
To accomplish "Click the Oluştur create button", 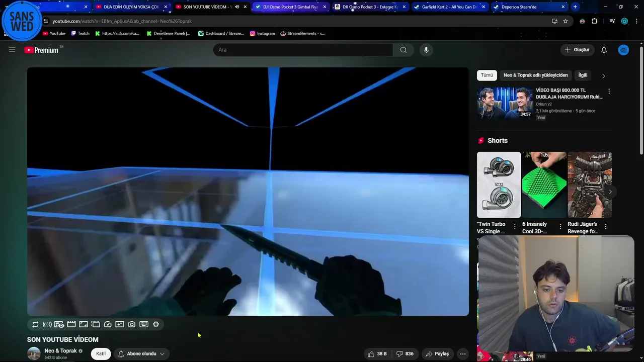I will tap(578, 50).
